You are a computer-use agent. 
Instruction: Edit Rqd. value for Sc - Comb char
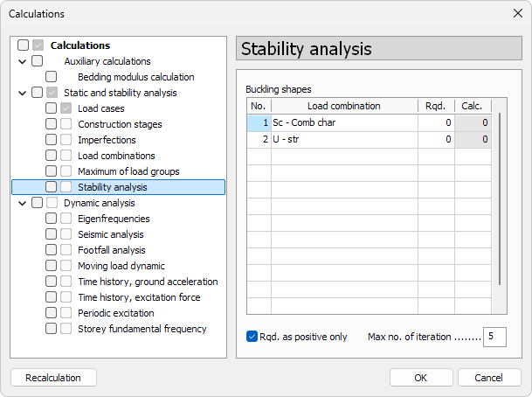point(436,123)
